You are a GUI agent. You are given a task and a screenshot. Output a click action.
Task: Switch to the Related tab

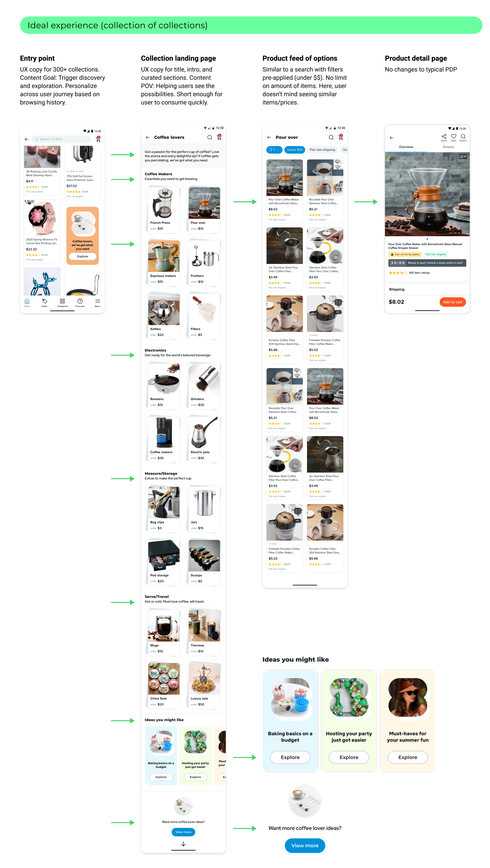448,147
